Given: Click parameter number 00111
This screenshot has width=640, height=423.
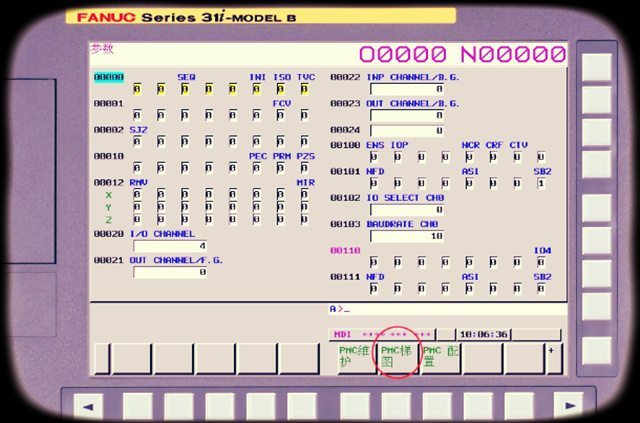Looking at the screenshot, I should coord(345,277).
